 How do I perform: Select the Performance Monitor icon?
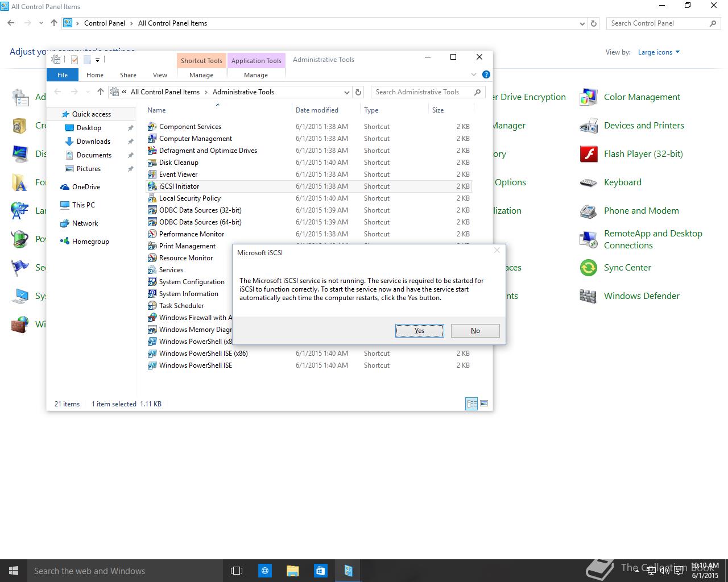pyautogui.click(x=152, y=234)
